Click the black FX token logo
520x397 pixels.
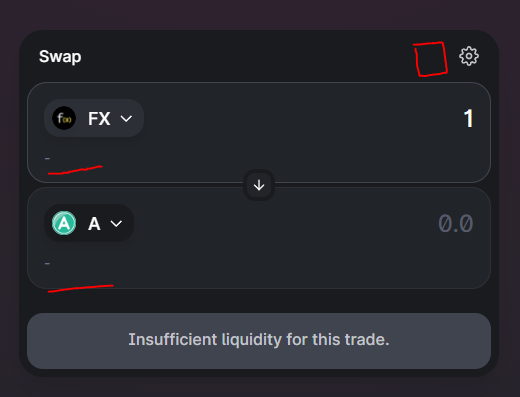click(64, 118)
